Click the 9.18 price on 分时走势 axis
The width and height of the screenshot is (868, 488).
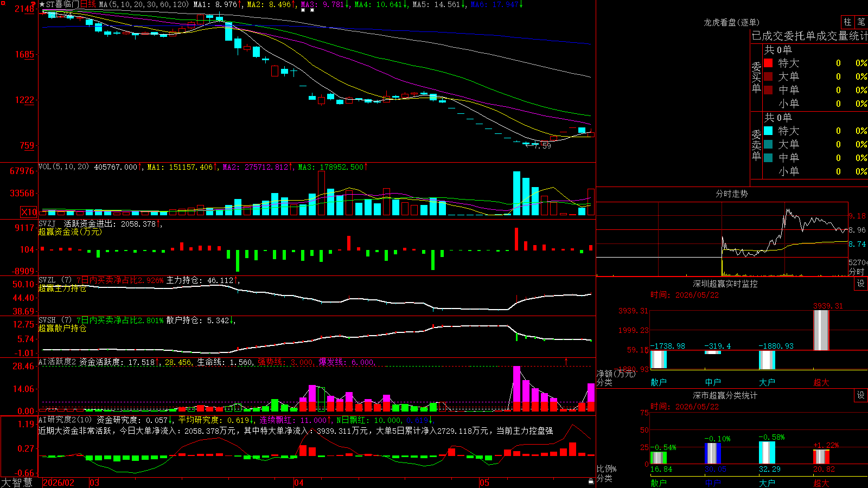pyautogui.click(x=857, y=216)
